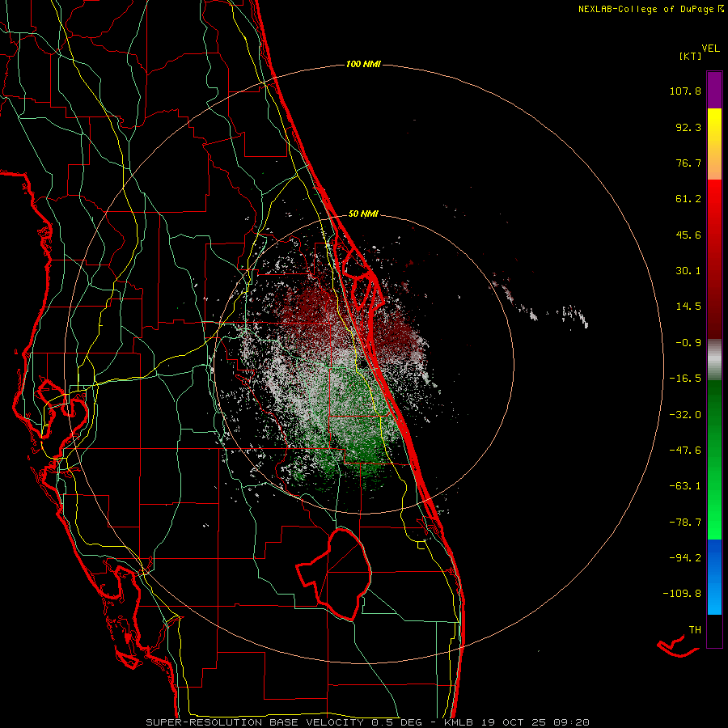Screen dimensions: 728x728
Task: Click the -0.9 velocity scale value
Action: [x=688, y=343]
